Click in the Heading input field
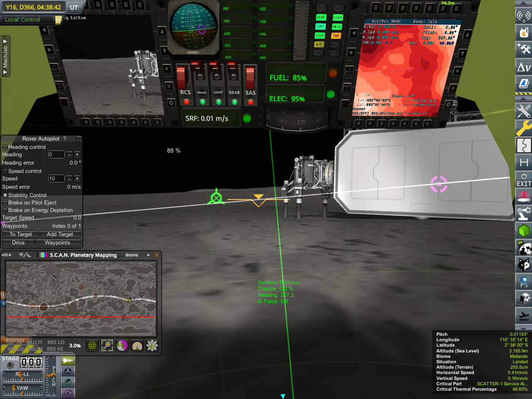532x399 pixels. click(x=56, y=155)
